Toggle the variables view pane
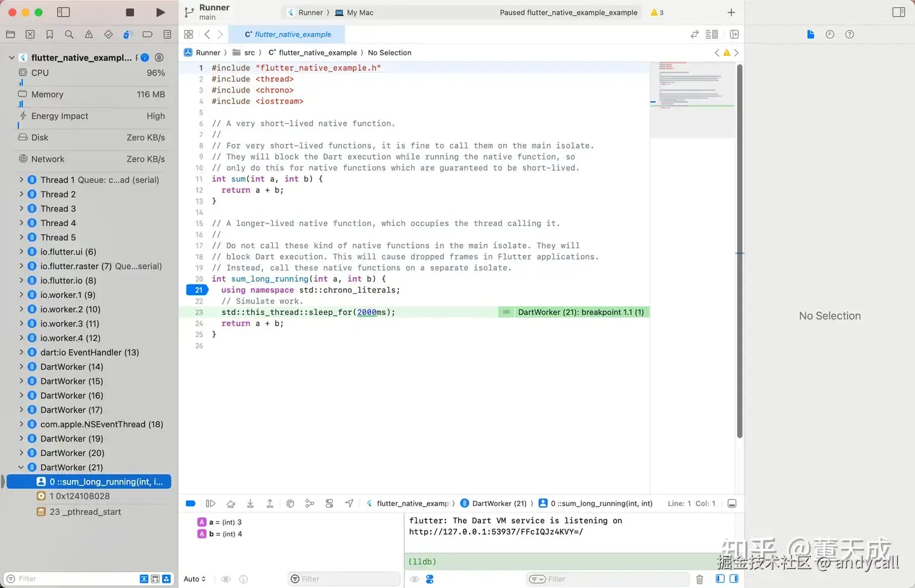The image size is (915, 588). pos(720,579)
